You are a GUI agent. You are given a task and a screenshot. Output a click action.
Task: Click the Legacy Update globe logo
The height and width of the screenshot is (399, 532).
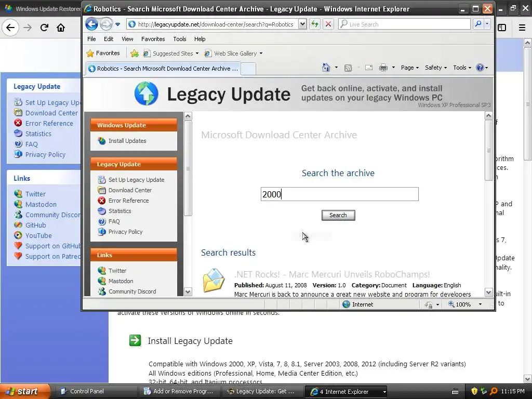click(x=146, y=94)
